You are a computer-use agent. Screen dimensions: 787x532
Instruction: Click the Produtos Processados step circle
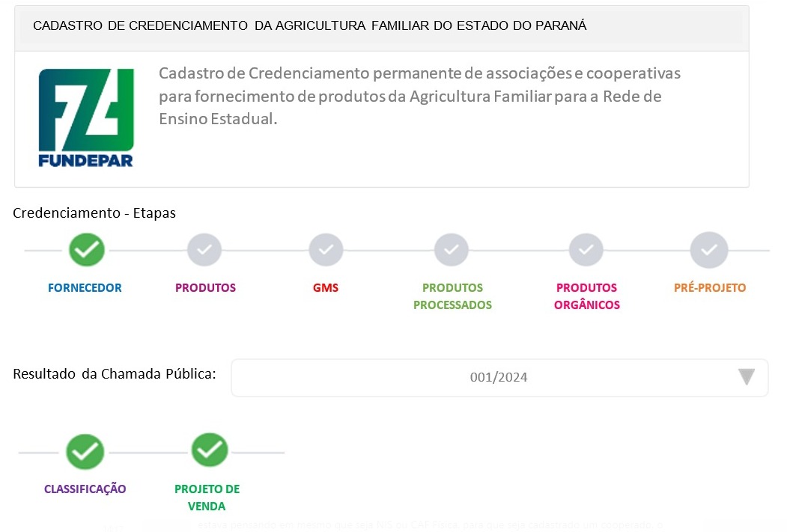[x=452, y=250]
